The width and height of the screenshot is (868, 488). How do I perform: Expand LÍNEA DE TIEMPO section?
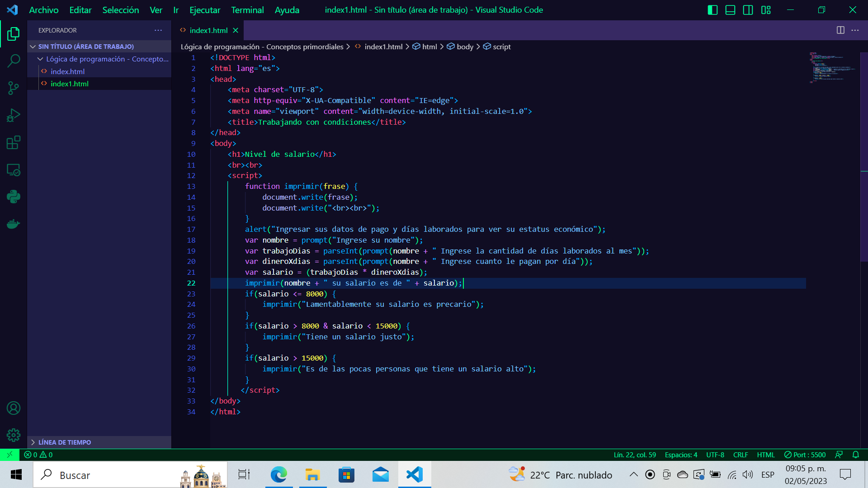99,442
